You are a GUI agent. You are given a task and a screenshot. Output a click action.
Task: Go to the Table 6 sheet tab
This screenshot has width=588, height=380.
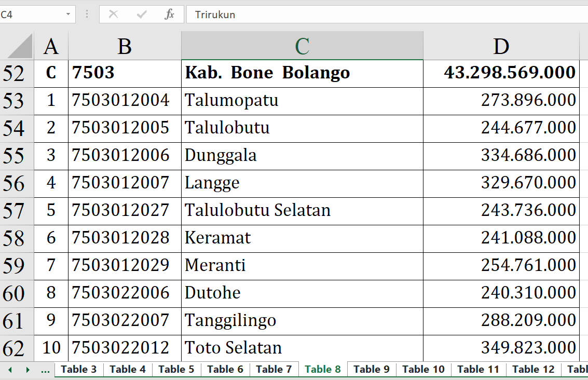click(225, 369)
